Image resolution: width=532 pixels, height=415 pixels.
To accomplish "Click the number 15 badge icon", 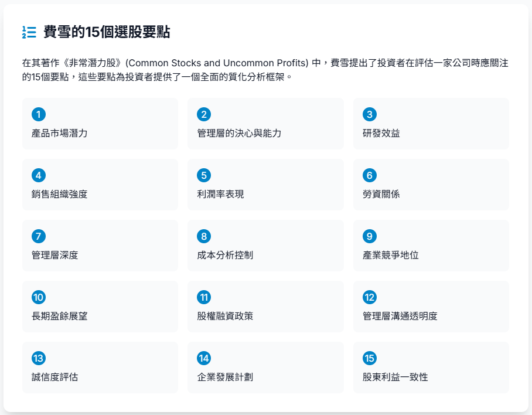I will 370,358.
